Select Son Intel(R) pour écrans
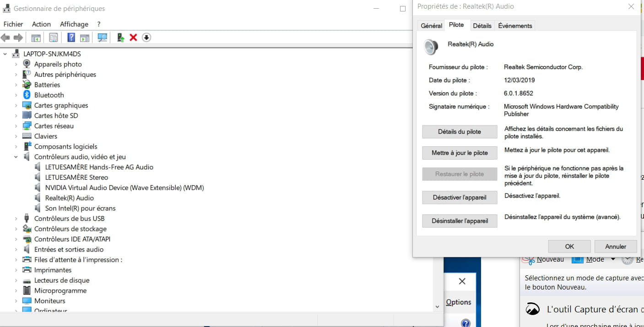This screenshot has width=644, height=327. tap(80, 208)
